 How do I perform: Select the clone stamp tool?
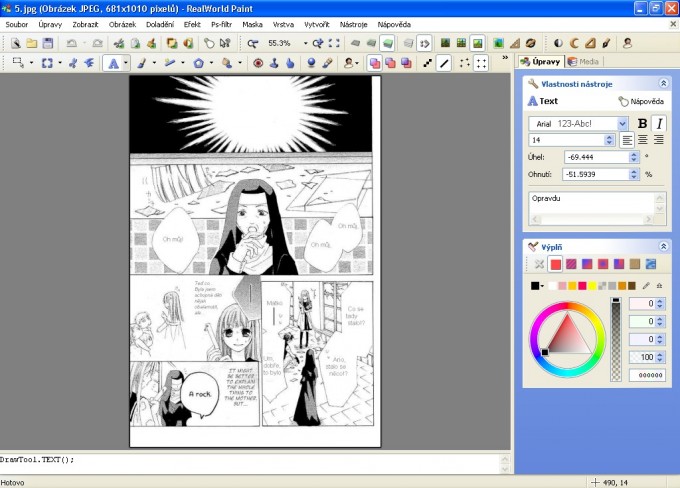(x=274, y=63)
